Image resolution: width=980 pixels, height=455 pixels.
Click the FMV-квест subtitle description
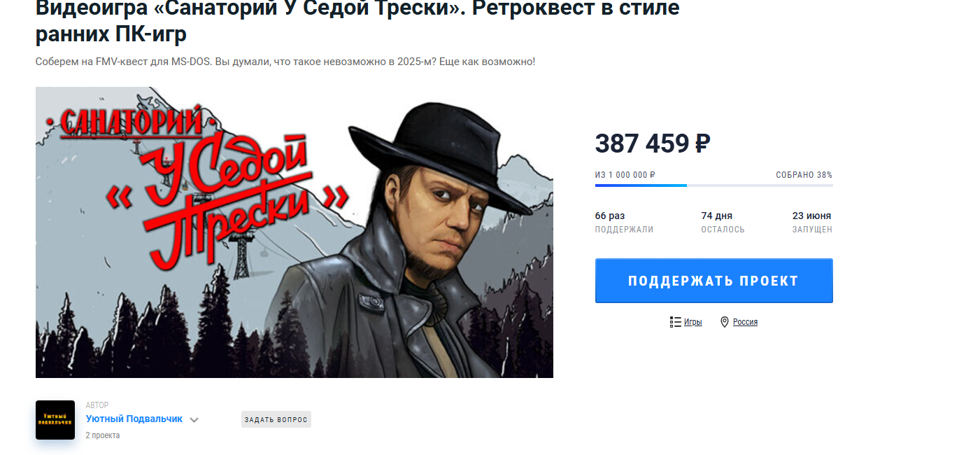click(x=285, y=62)
